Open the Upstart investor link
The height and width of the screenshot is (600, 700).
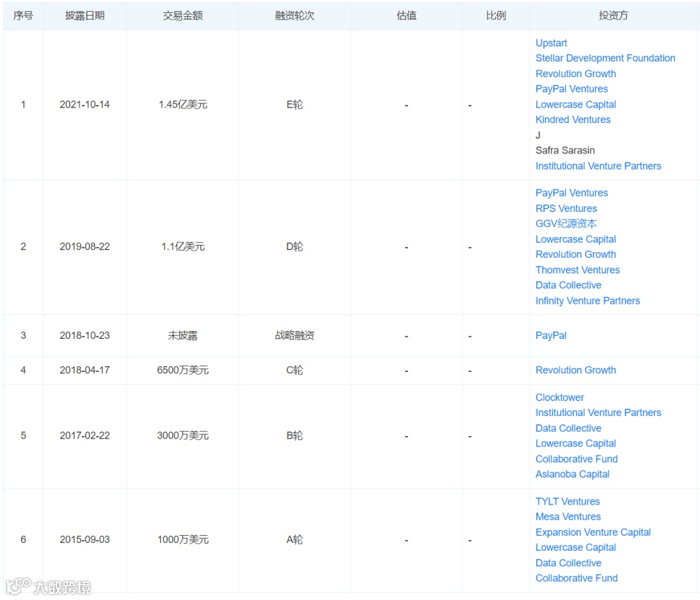pyautogui.click(x=551, y=43)
